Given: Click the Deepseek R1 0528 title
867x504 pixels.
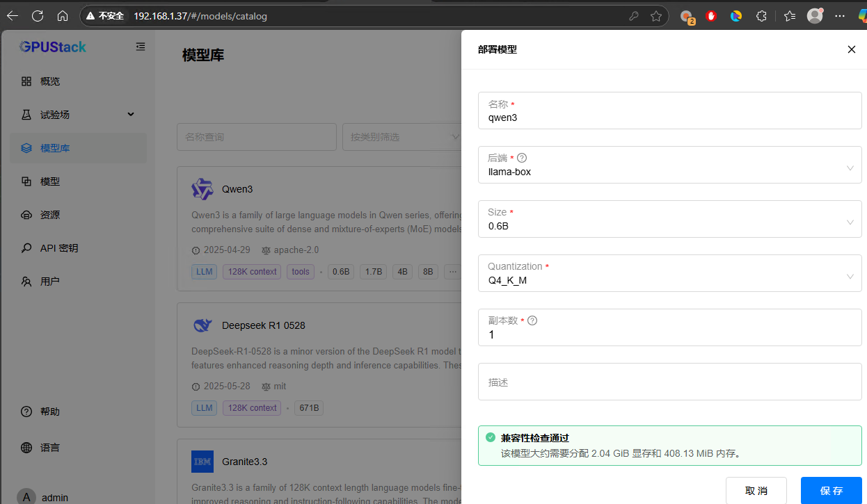Looking at the screenshot, I should click(264, 325).
